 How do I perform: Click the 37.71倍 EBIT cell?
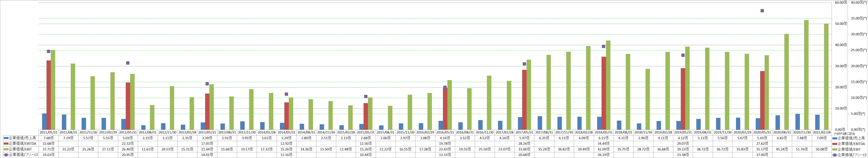(49, 149)
